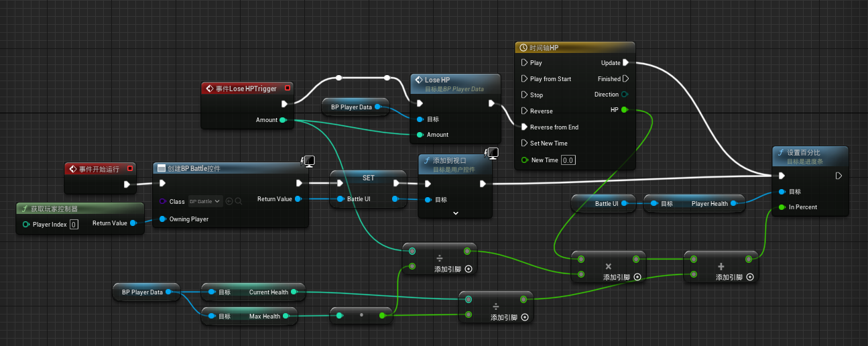
Task: Click red delegate pin on 事件开始运行 node
Action: click(x=130, y=168)
